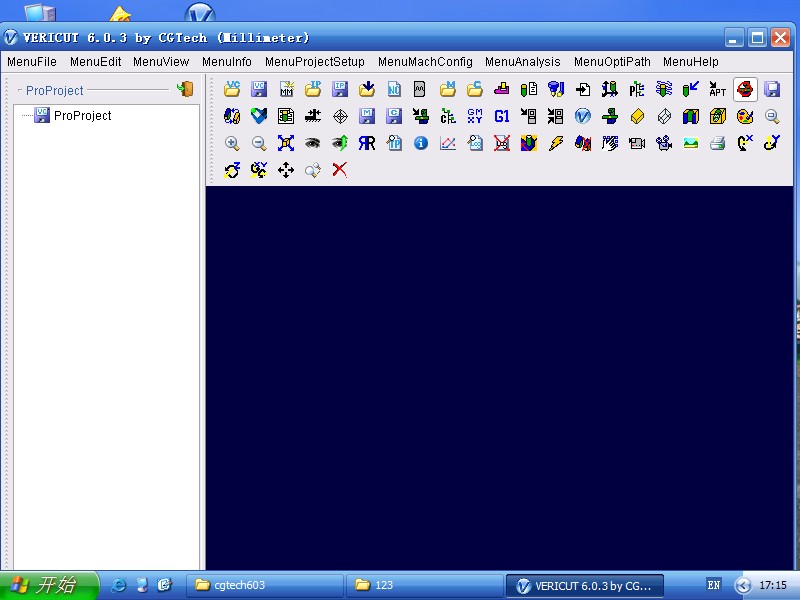Click the PL tree icon in top toolbar row
Image resolution: width=800 pixels, height=600 pixels.
click(x=637, y=89)
